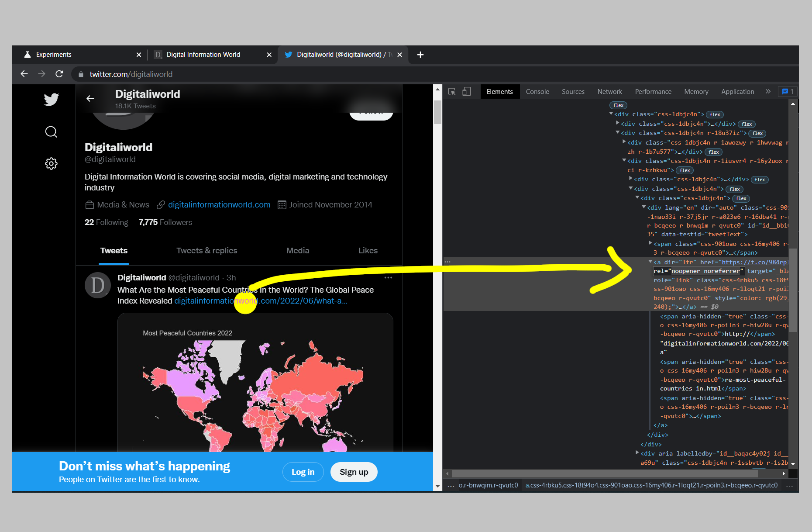
Task: View the 22 Following list
Action: [x=107, y=222]
